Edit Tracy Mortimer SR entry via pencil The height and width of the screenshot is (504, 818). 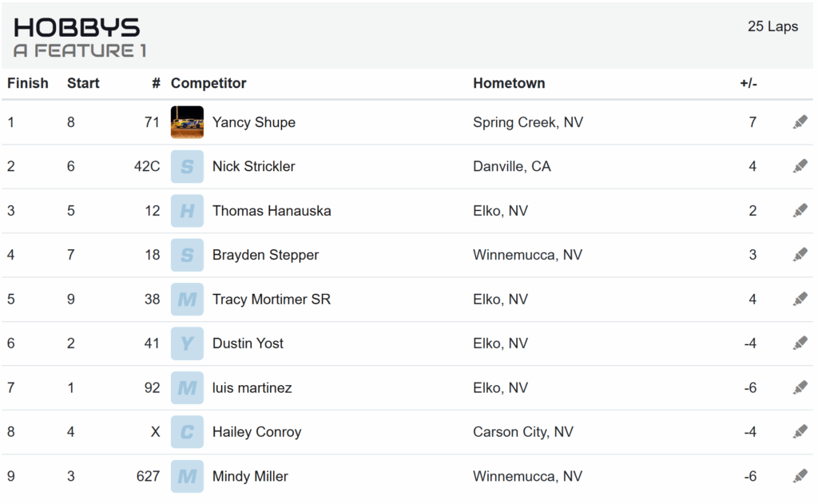coord(800,300)
